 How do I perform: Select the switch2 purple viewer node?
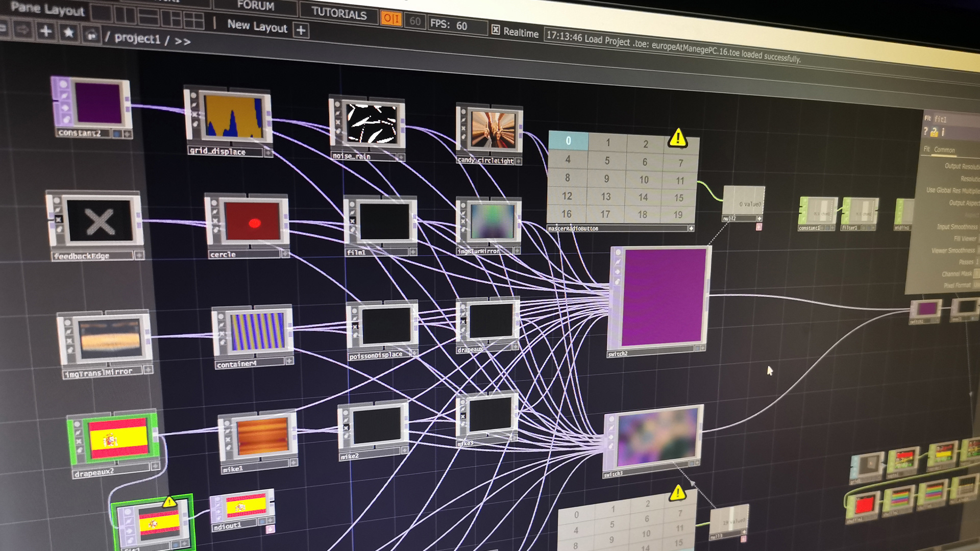click(663, 297)
